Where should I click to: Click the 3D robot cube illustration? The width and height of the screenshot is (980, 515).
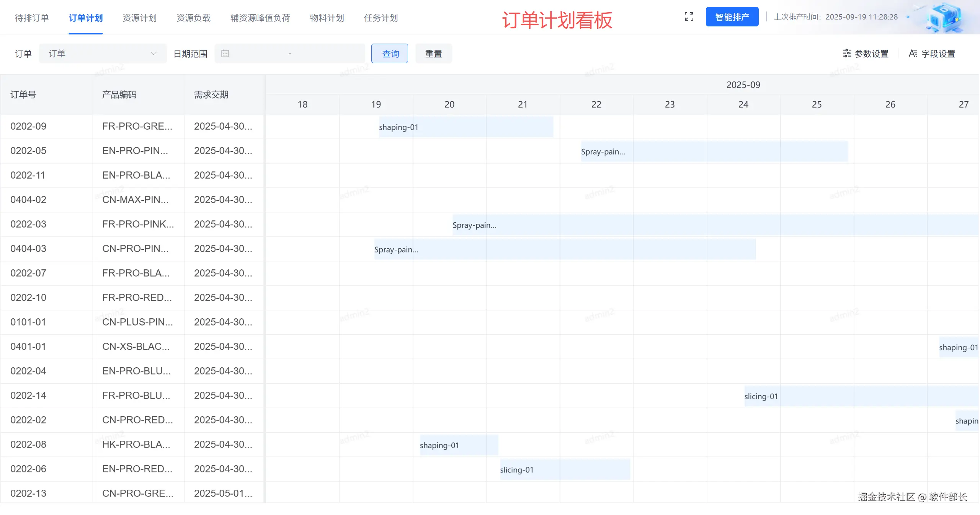[x=944, y=18]
